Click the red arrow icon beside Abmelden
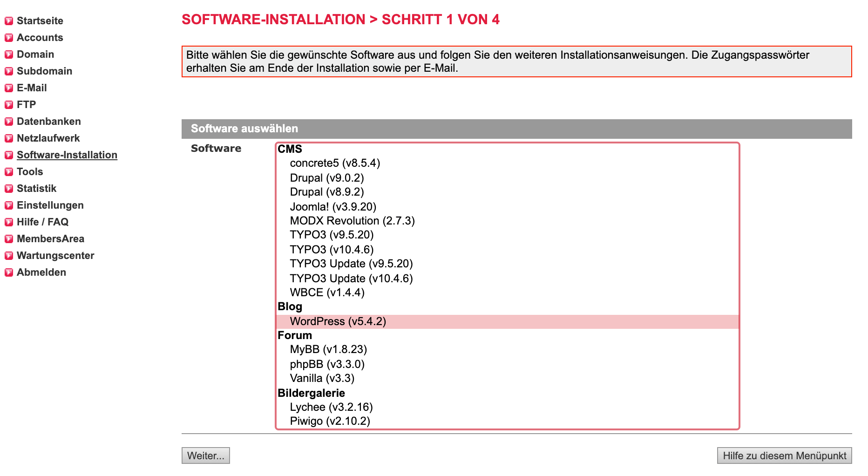This screenshot has width=868, height=476. pos(9,272)
